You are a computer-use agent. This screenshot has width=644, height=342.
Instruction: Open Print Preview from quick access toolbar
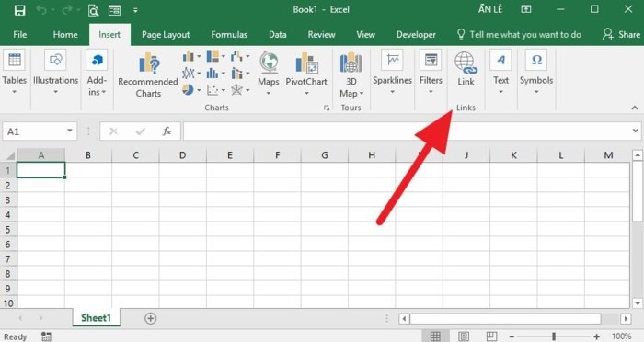pyautogui.click(x=94, y=10)
